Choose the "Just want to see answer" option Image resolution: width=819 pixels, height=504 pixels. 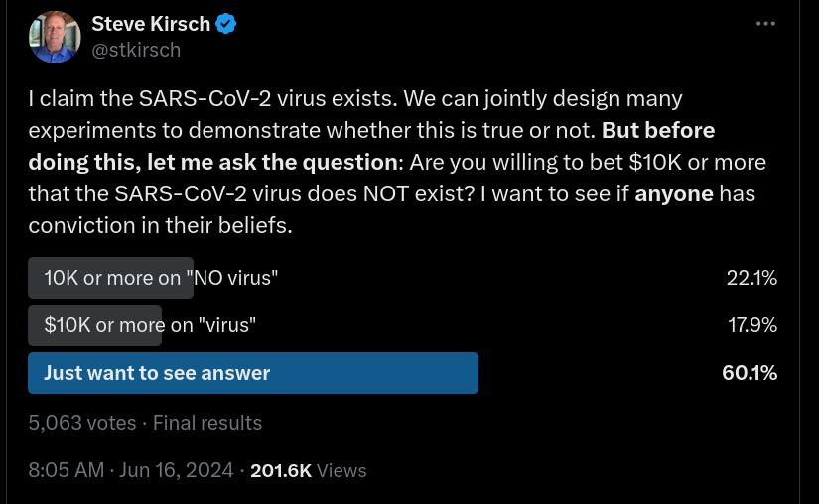coord(157,373)
